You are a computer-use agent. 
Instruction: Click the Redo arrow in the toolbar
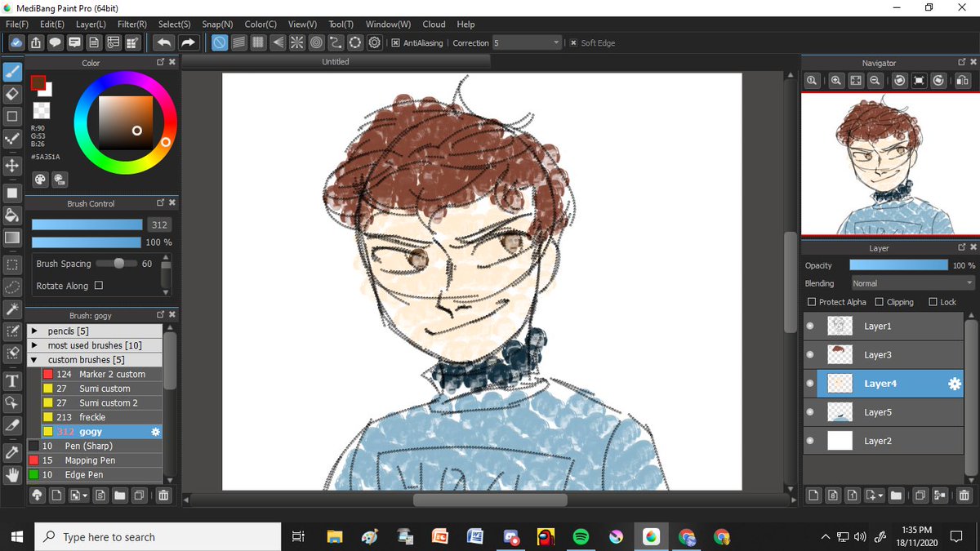(188, 42)
